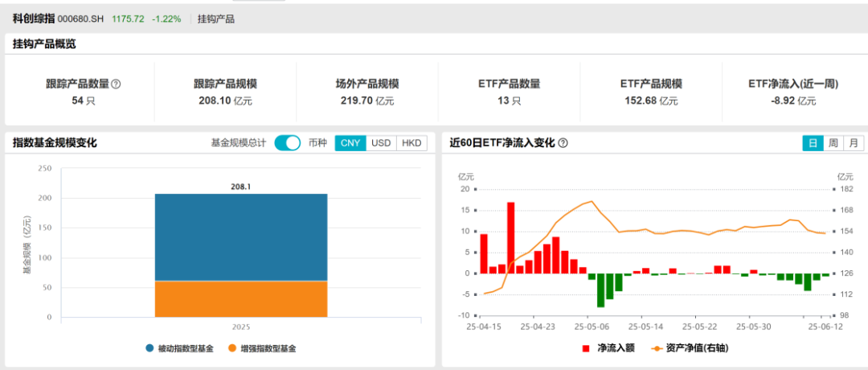Click the ETF产品数量 13 只 value
The image size is (868, 370).
tap(509, 101)
